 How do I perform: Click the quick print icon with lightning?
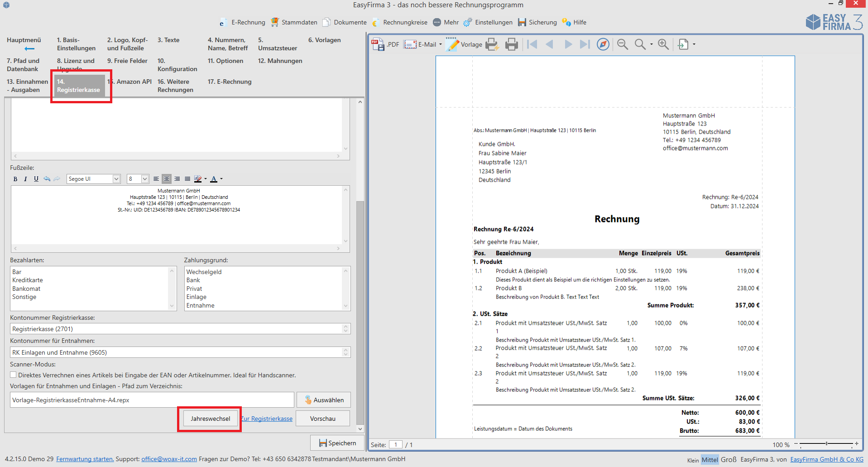coord(492,44)
